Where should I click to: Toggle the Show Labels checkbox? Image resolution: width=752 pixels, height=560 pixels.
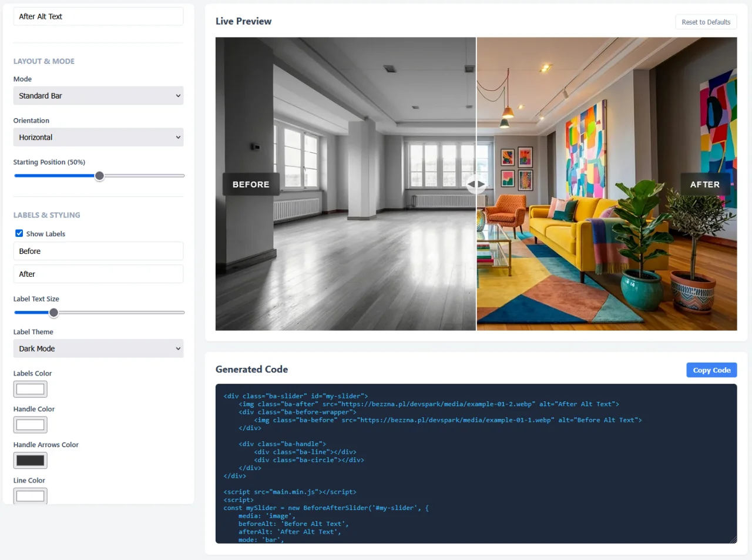(x=19, y=233)
